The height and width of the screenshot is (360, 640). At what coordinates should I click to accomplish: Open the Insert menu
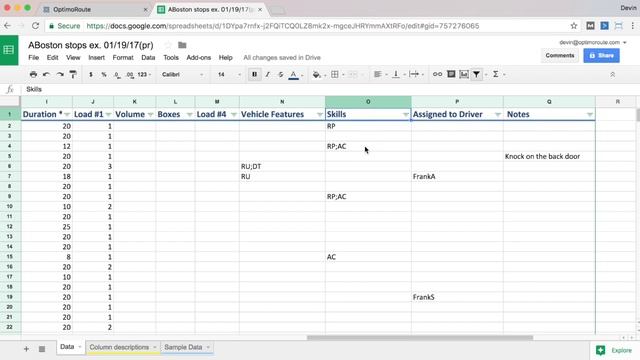pyautogui.click(x=96, y=58)
